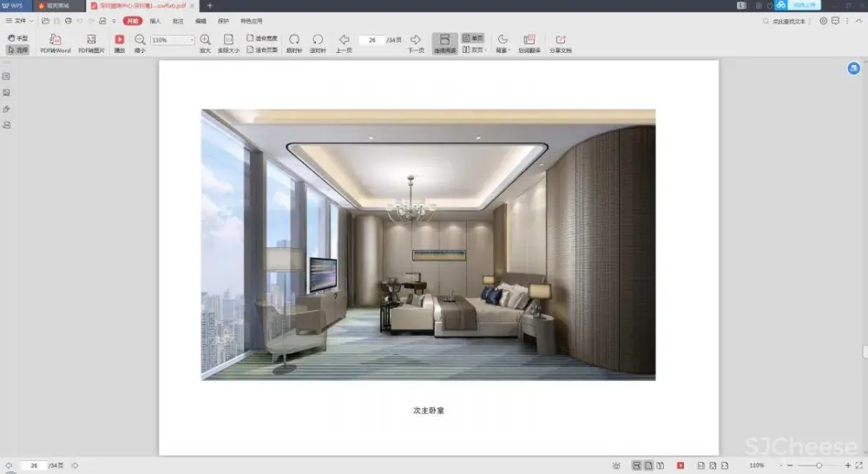The width and height of the screenshot is (868, 474).
Task: Start slideshow with the 播放 button
Action: tap(120, 40)
